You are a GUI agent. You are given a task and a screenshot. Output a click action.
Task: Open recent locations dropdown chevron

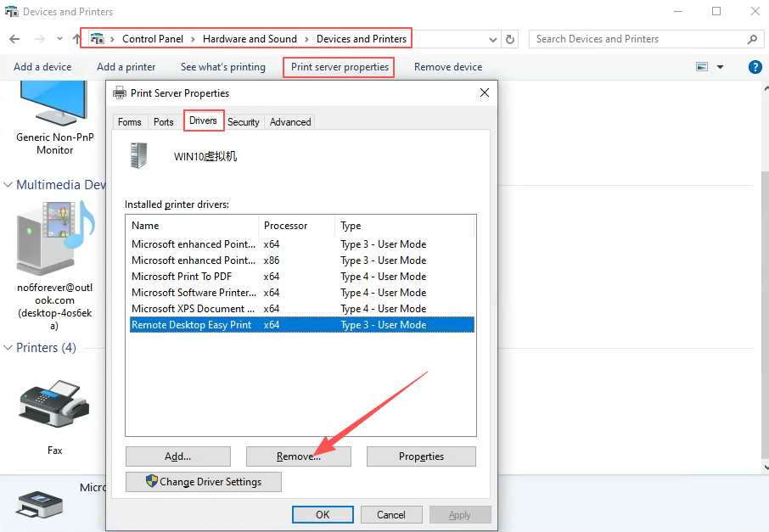pyautogui.click(x=59, y=38)
